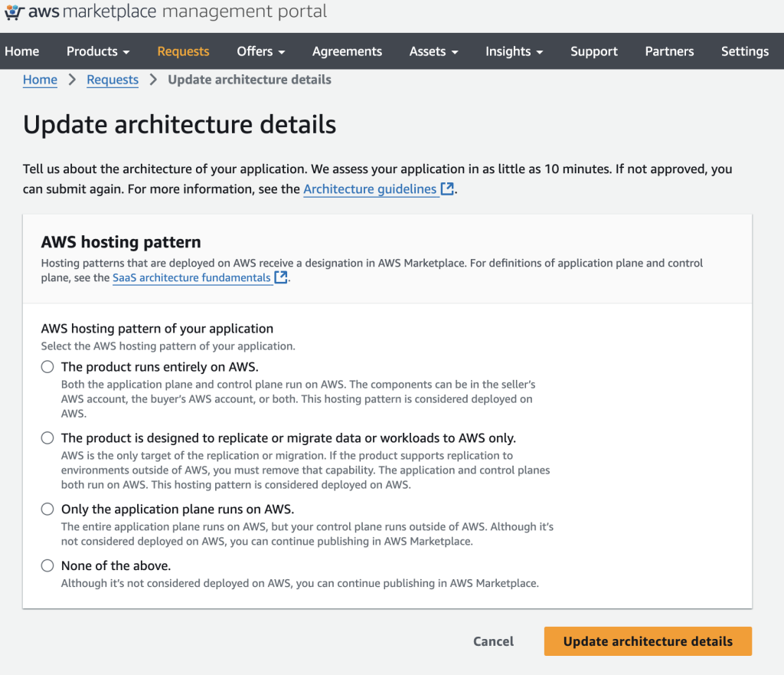Click the 'AWS hosting pattern' section heading
Image resolution: width=784 pixels, height=675 pixels.
pos(121,241)
